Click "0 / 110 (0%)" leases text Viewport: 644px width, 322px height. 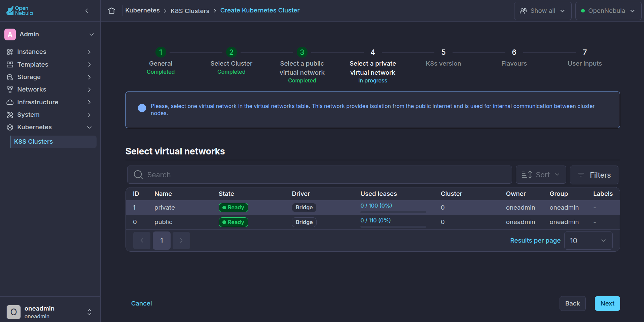pos(375,220)
